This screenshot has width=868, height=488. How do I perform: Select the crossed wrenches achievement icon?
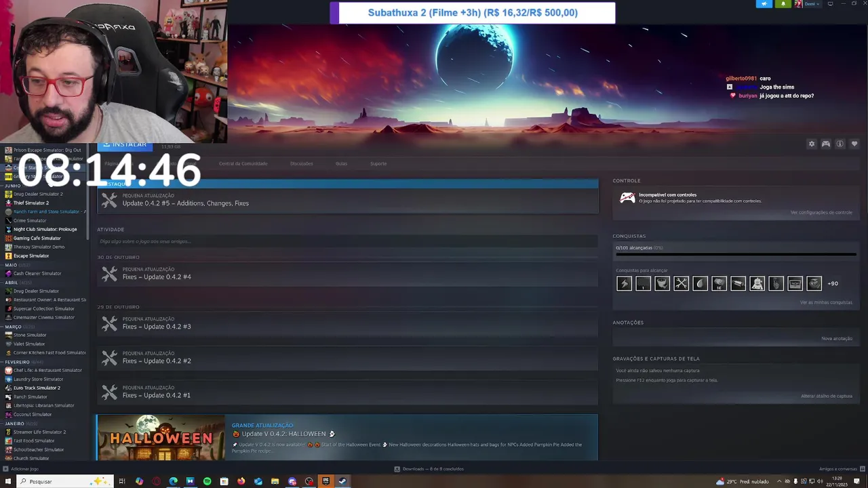pos(681,284)
